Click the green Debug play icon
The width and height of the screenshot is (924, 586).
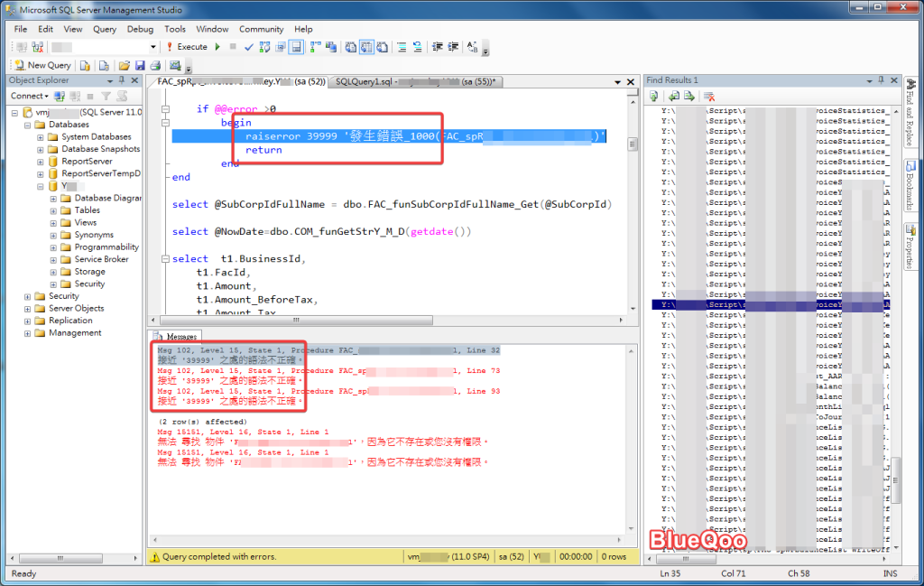click(x=217, y=47)
